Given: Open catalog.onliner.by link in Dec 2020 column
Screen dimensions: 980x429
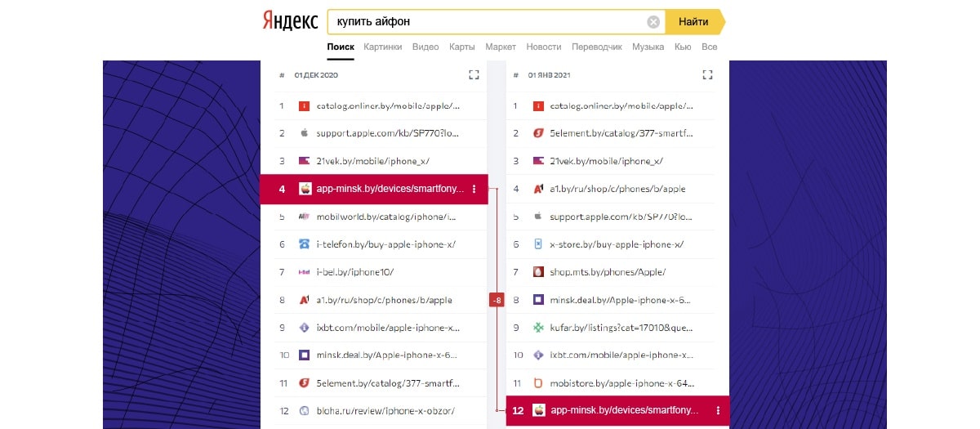Looking at the screenshot, I should point(388,106).
